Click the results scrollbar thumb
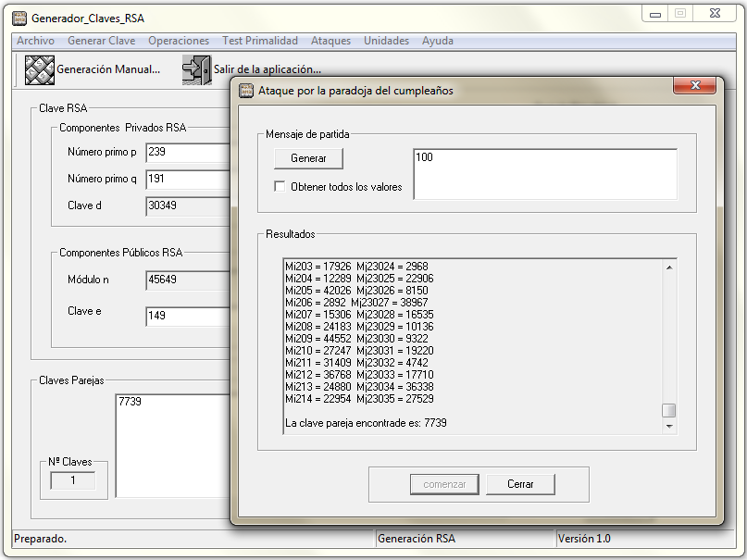747x560 pixels. [x=668, y=410]
